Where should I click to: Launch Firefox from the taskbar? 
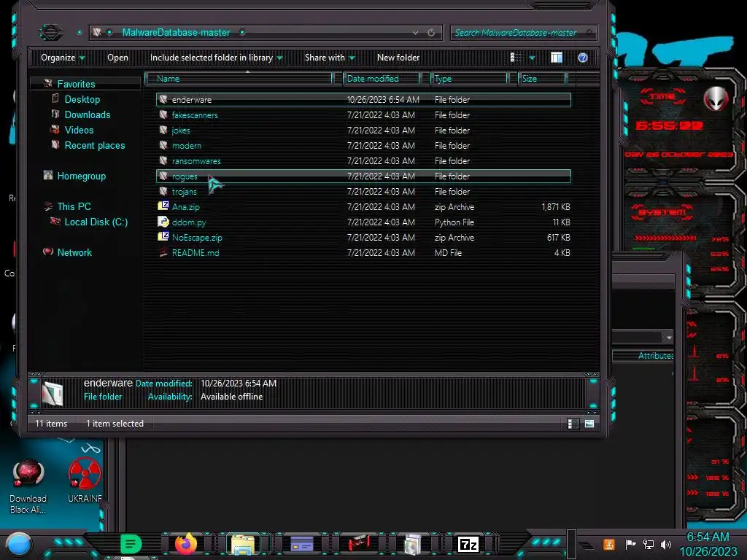(186, 544)
